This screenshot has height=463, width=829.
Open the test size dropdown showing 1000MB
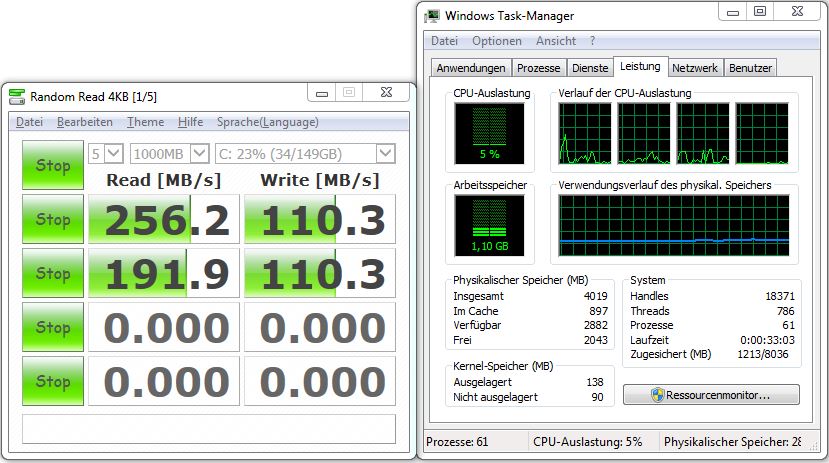170,154
